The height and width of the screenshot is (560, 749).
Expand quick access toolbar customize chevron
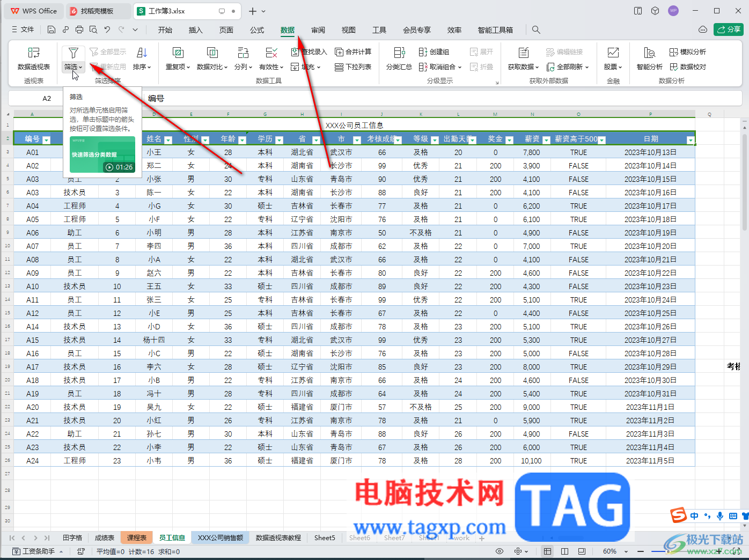coord(135,30)
